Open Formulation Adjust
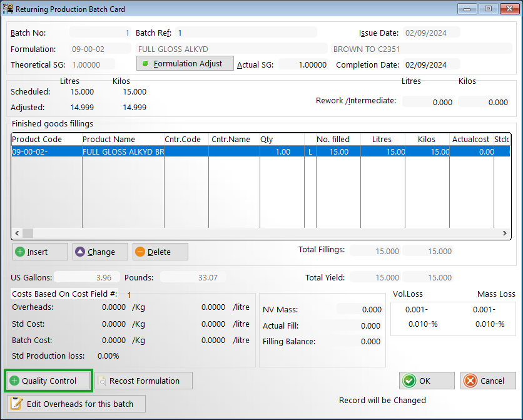This screenshot has height=420, width=523. click(185, 63)
